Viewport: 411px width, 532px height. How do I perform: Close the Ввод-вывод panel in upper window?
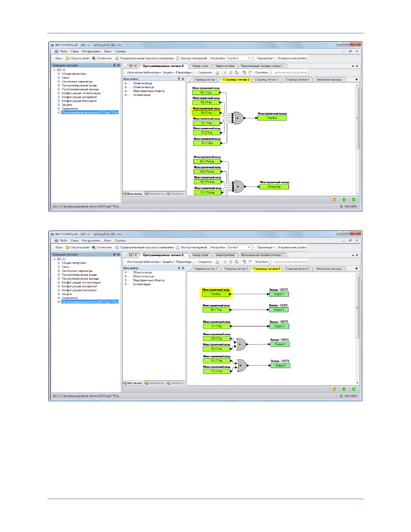point(183,79)
